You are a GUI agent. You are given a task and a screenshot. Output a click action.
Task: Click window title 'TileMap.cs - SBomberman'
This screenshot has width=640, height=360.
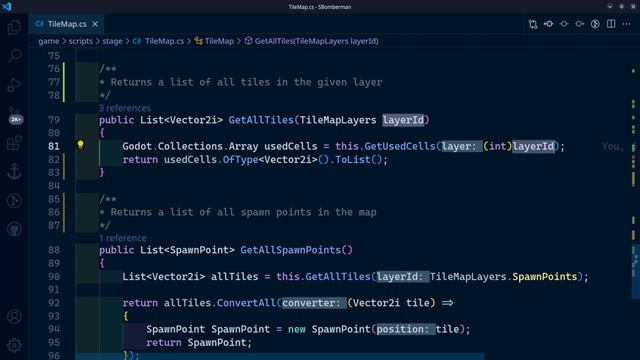tap(320, 7)
